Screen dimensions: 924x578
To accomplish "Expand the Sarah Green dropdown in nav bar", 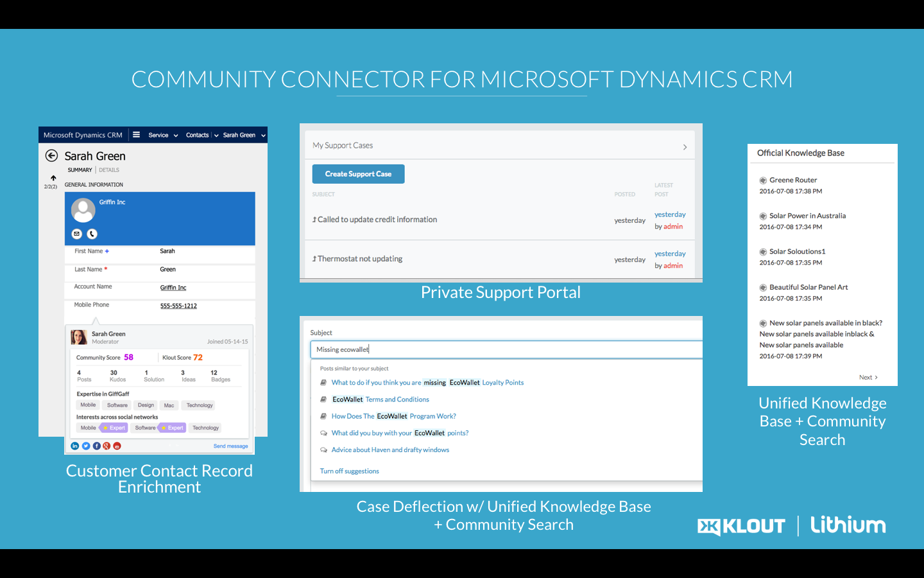I will click(263, 136).
